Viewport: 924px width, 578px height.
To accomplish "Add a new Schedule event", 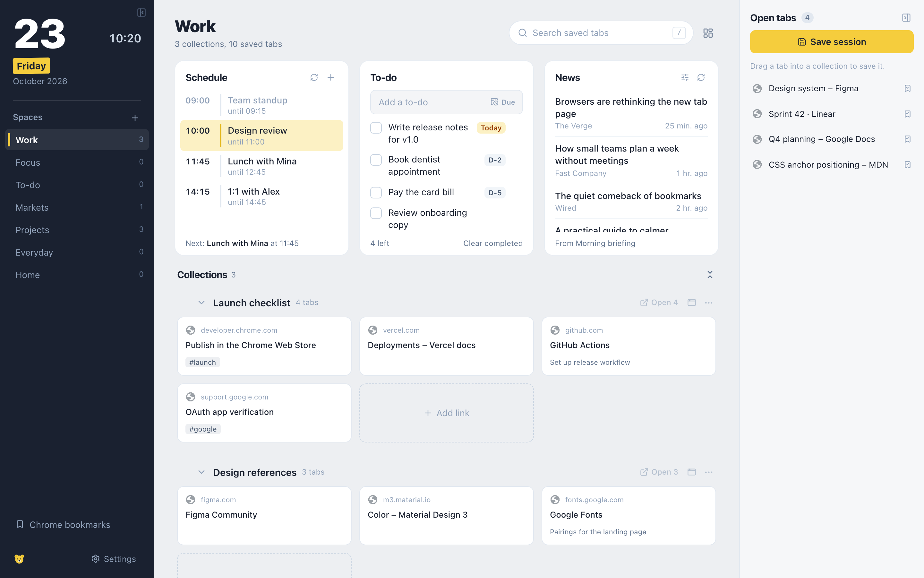I will pyautogui.click(x=331, y=78).
